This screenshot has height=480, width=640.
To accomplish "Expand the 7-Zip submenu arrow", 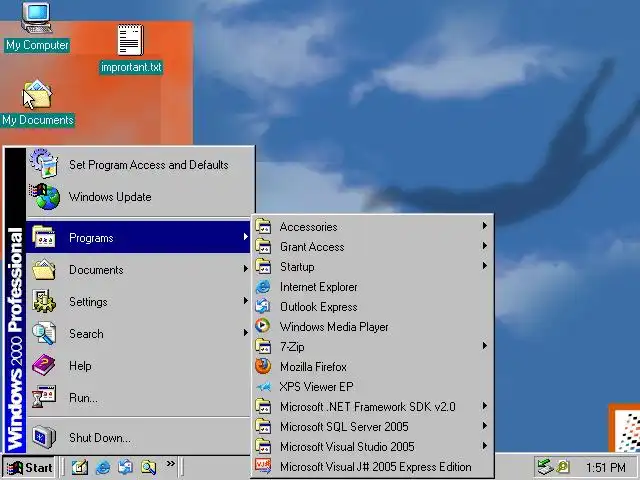I will point(485,346).
